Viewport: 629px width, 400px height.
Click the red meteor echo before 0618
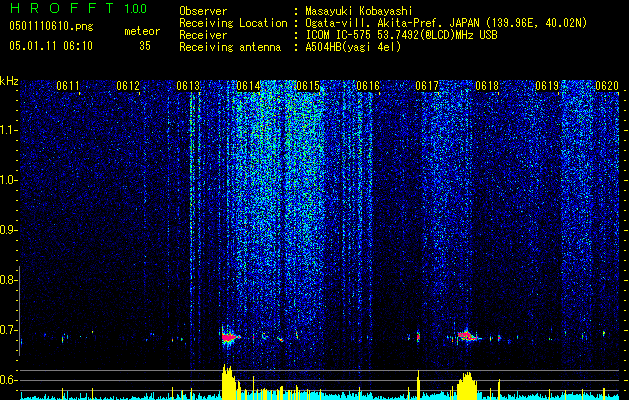[467, 336]
